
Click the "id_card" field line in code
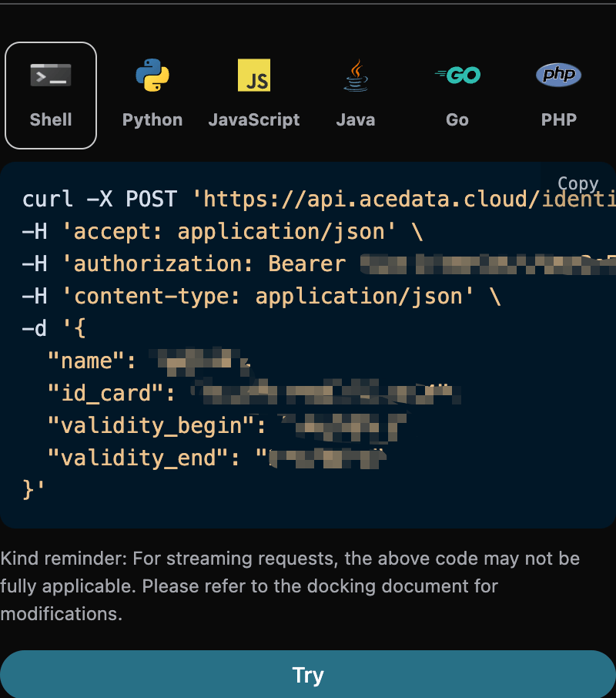coord(112,394)
